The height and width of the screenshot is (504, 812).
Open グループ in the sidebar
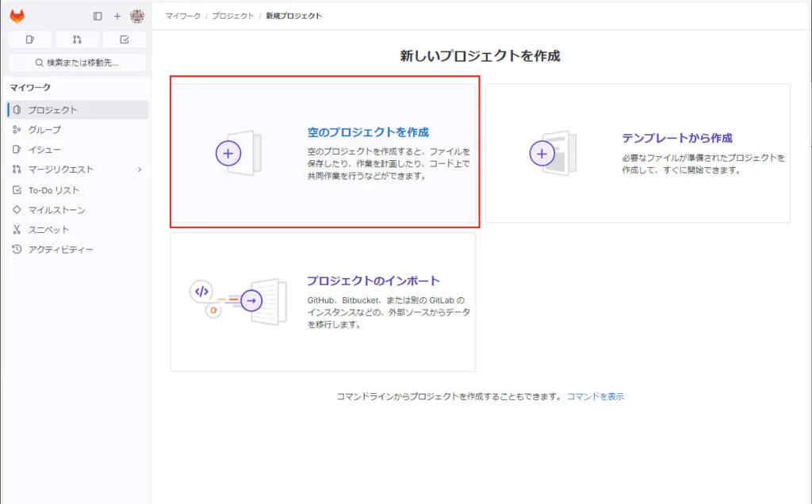tap(44, 130)
